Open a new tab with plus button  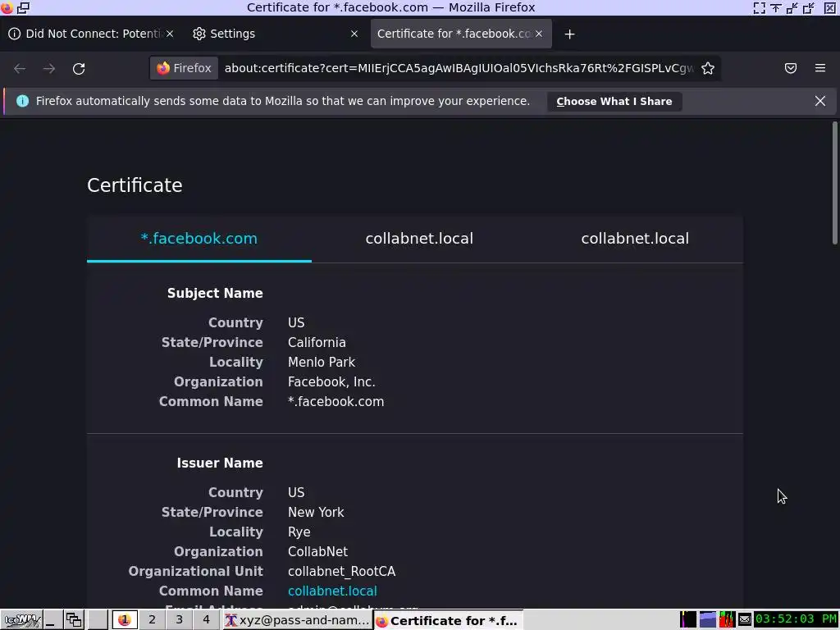click(569, 34)
